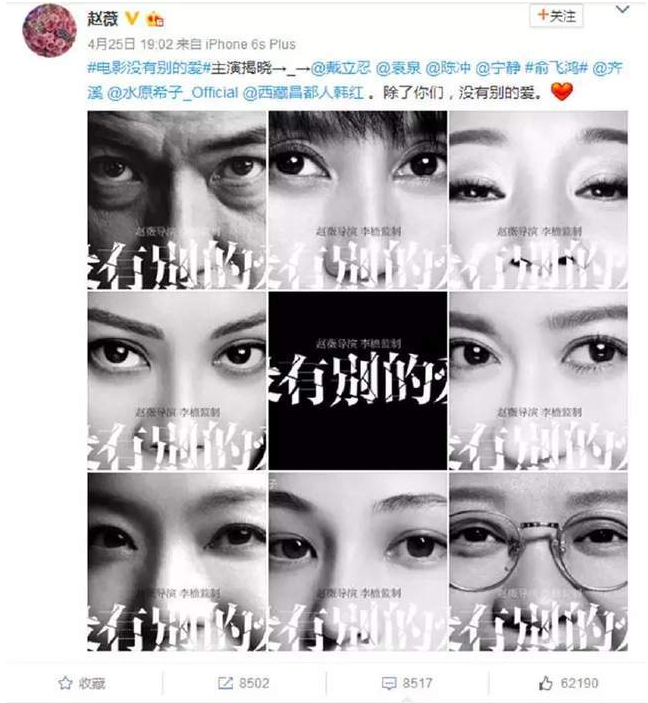The image size is (648, 703).
Task: Open the #电影没有别的爱# hashtag
Action: click(149, 68)
